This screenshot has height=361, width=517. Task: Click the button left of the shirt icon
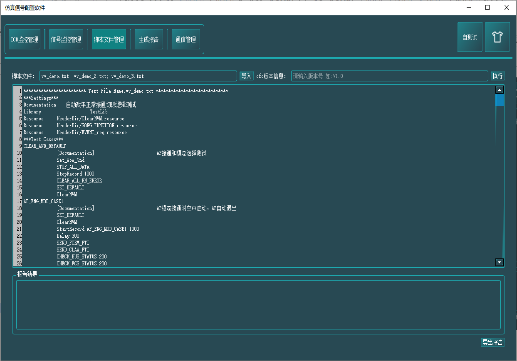click(470, 37)
